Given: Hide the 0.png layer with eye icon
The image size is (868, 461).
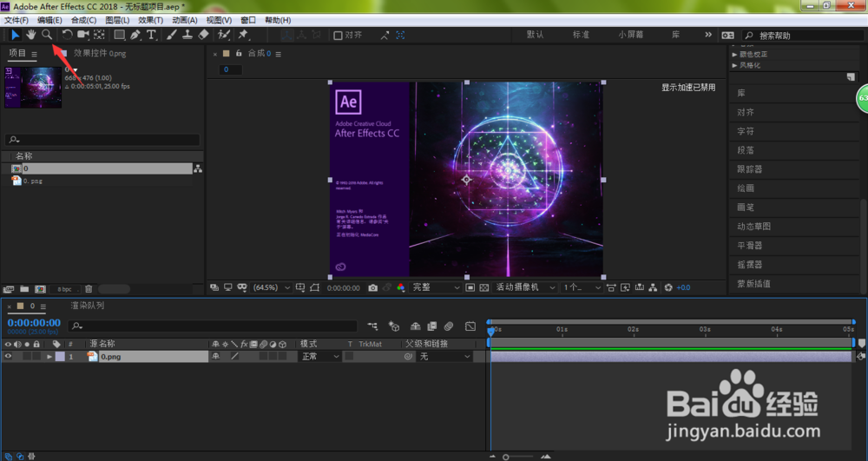Looking at the screenshot, I should pyautogui.click(x=8, y=357).
